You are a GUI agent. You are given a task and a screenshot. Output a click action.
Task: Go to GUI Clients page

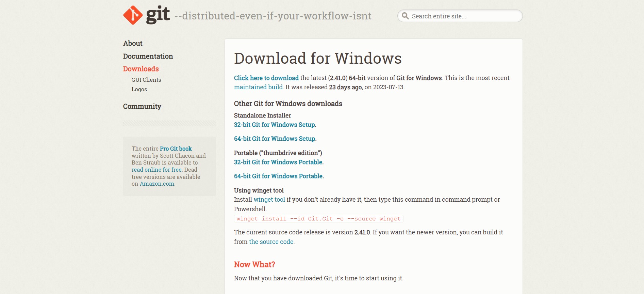pyautogui.click(x=146, y=80)
